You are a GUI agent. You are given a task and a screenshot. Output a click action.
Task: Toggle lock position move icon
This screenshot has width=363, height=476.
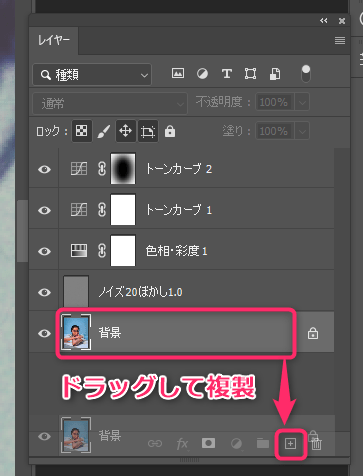126,131
